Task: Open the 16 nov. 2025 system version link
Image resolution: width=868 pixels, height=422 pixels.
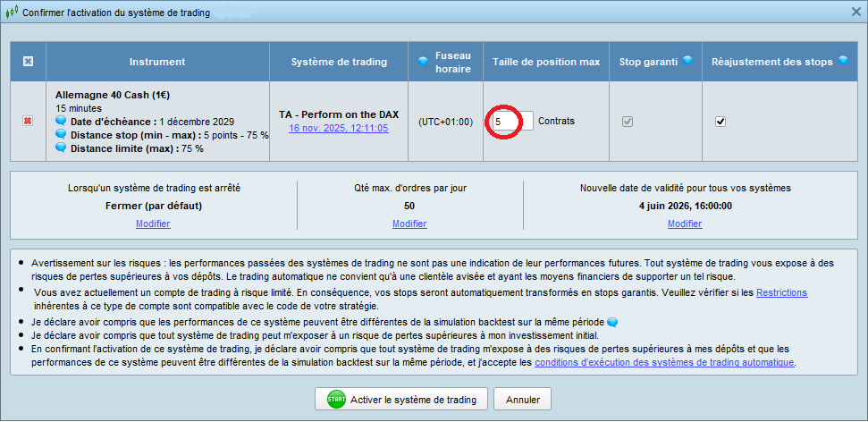Action: [338, 128]
